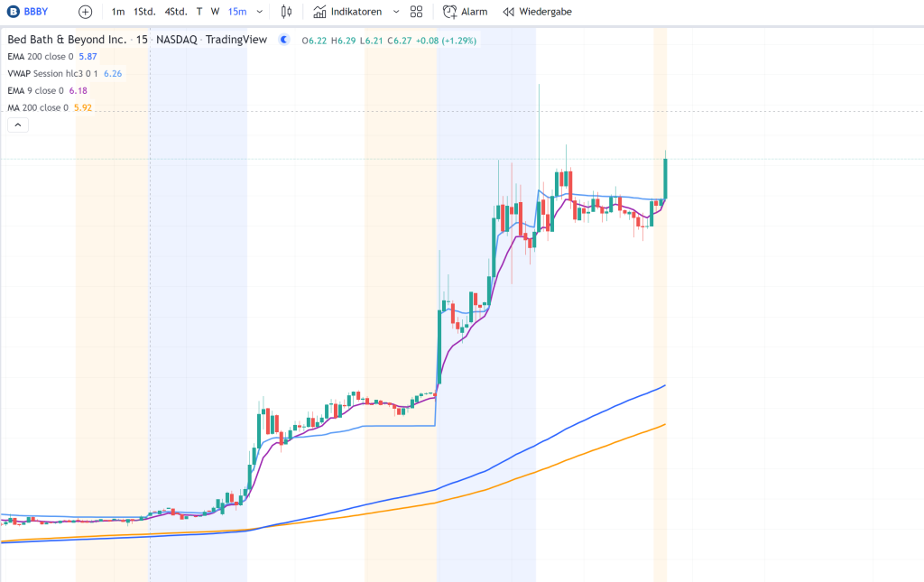Switch to the 1Std. timeframe

click(x=144, y=12)
